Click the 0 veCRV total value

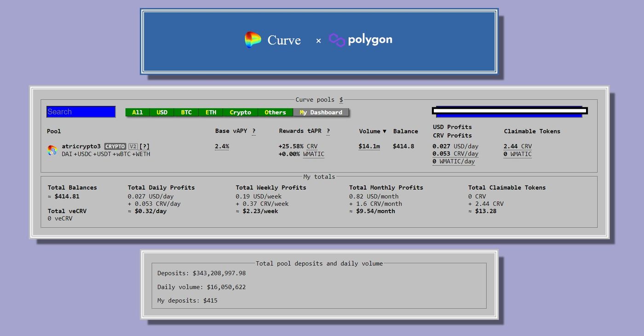(x=60, y=219)
